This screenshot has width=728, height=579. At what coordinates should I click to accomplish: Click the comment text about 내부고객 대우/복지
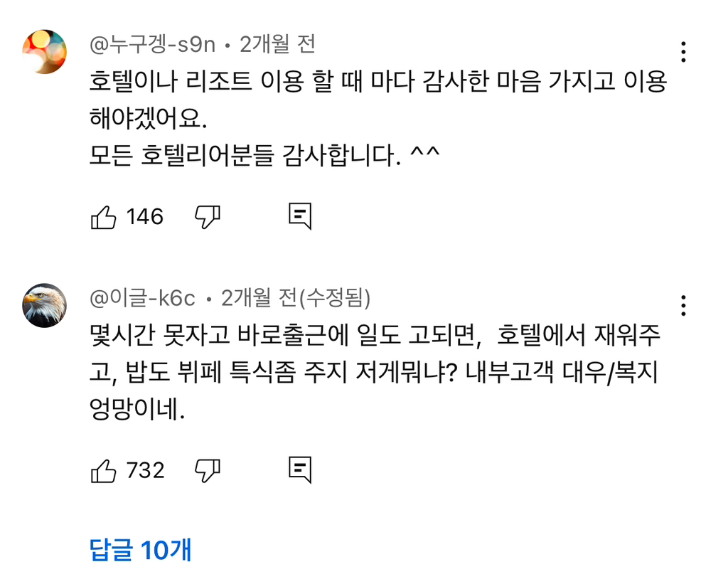pos(377,372)
